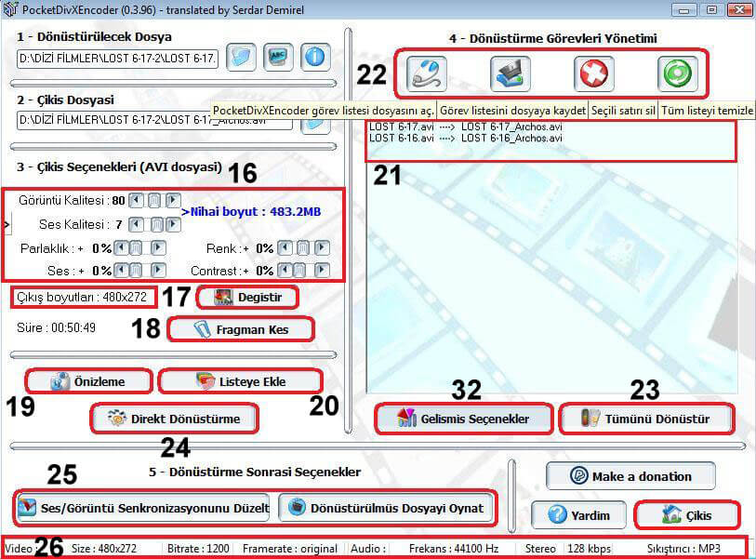The image size is (756, 559).
Task: Increase Görüntü Kalitesi with right arrow
Action: click(171, 200)
